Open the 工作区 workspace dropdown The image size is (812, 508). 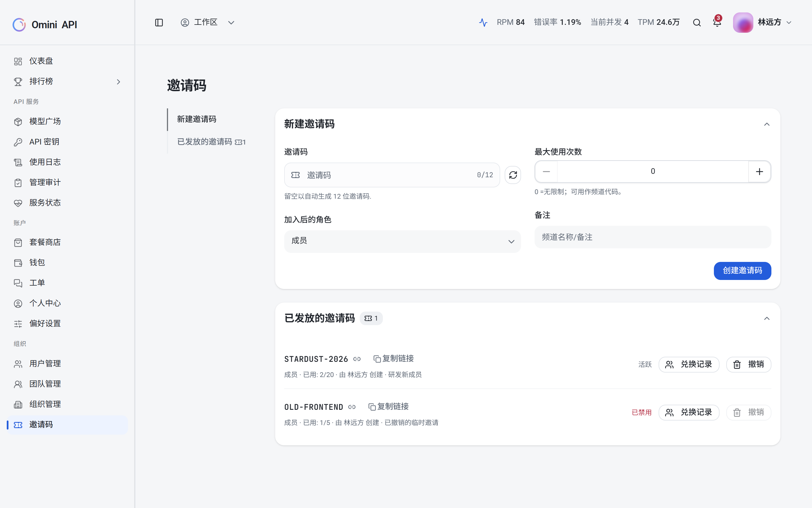tap(208, 23)
